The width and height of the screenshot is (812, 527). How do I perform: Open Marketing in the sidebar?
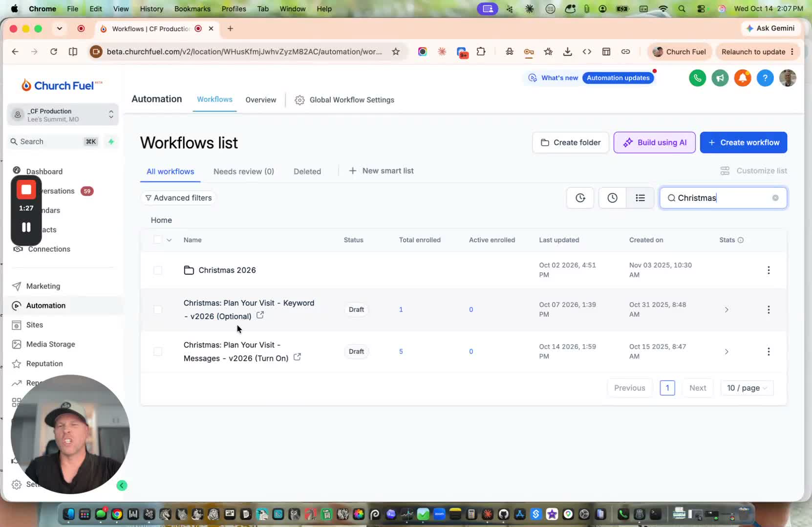(43, 286)
